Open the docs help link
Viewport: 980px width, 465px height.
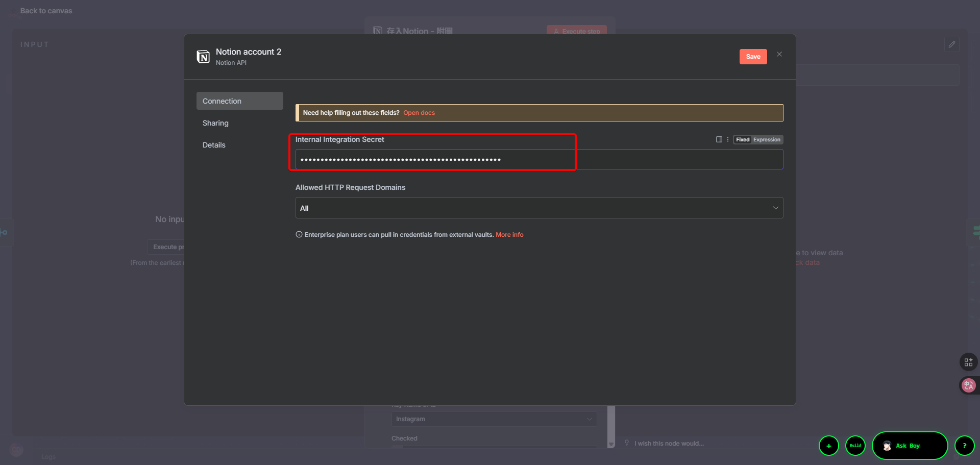click(419, 113)
